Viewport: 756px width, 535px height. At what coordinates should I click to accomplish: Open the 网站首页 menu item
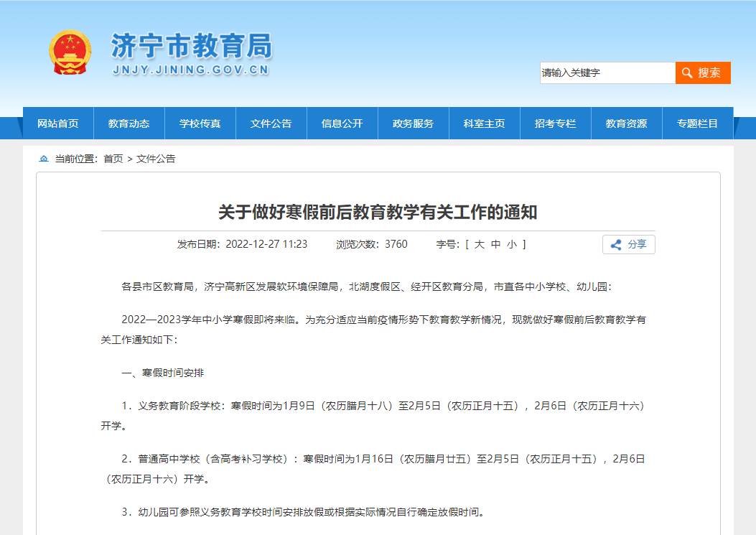pos(59,123)
